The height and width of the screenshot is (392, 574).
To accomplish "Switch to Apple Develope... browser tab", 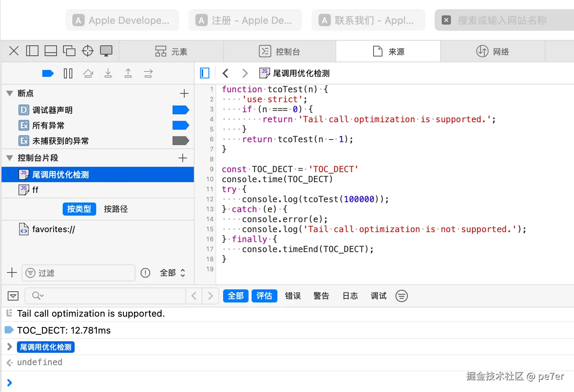I will (122, 20).
